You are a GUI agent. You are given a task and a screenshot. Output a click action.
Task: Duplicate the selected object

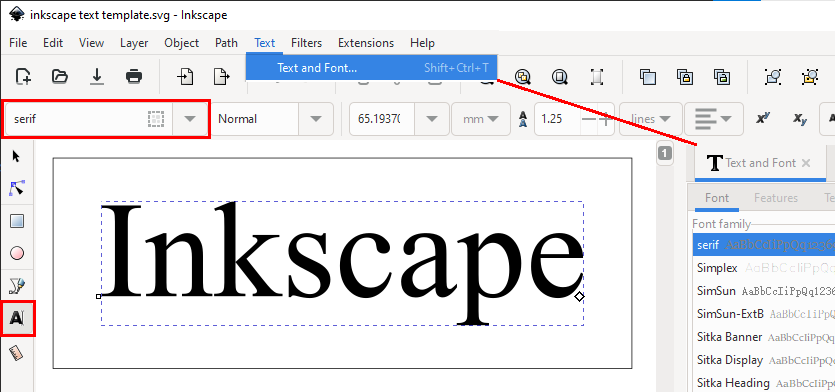(x=648, y=77)
